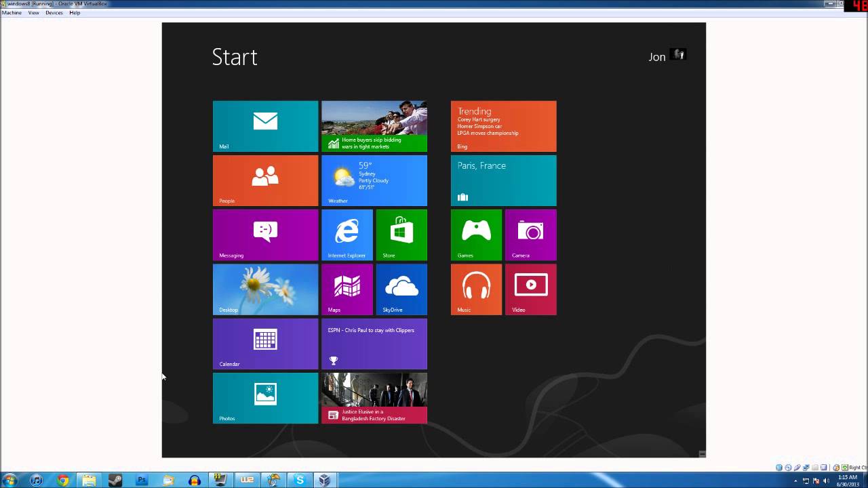Click the VirtualBox USB status icon
The image size is (868, 488).
(x=797, y=468)
